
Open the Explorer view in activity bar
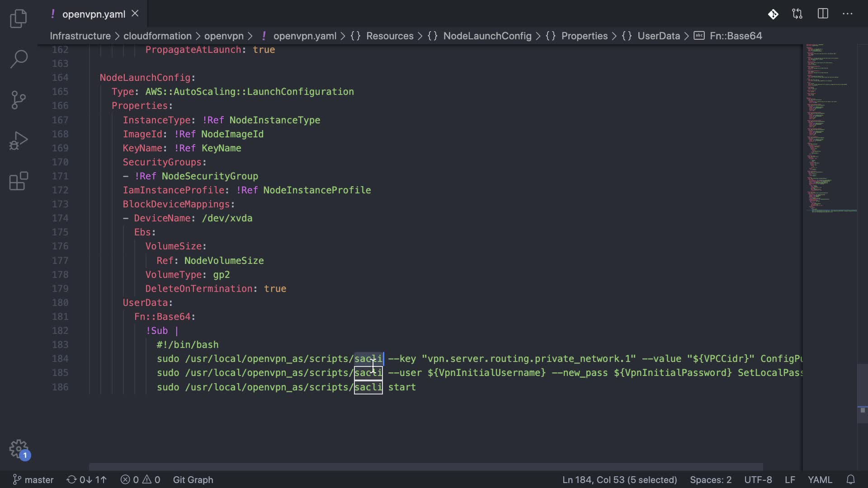coord(19,19)
